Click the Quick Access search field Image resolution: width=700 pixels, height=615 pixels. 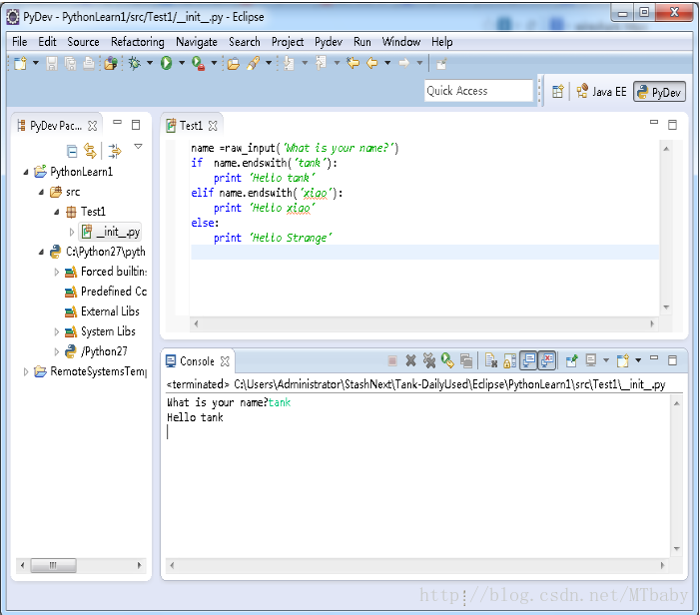coord(478,91)
